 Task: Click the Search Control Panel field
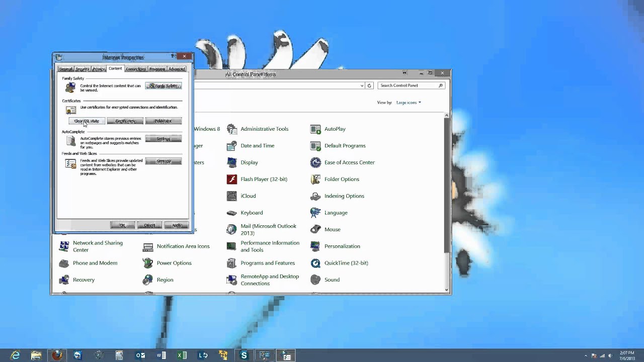coord(412,85)
